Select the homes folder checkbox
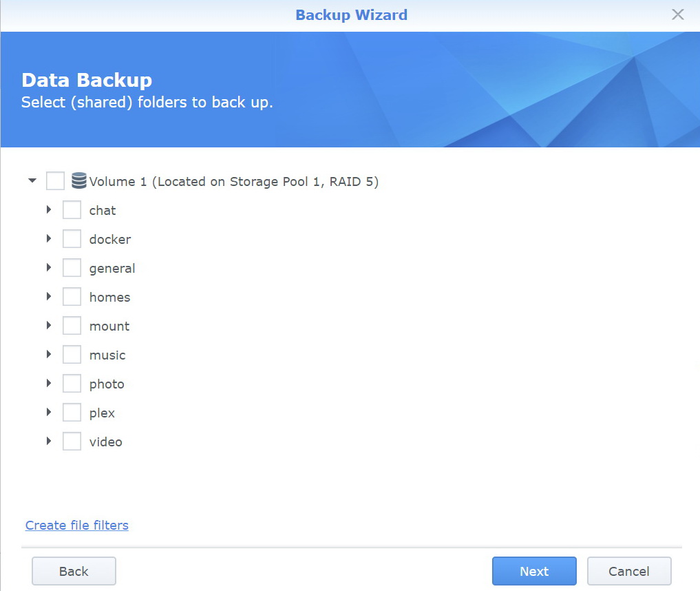This screenshot has width=700, height=591. 72,297
